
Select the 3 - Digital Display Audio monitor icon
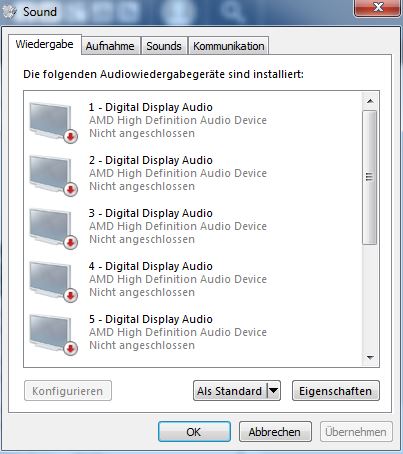click(53, 228)
